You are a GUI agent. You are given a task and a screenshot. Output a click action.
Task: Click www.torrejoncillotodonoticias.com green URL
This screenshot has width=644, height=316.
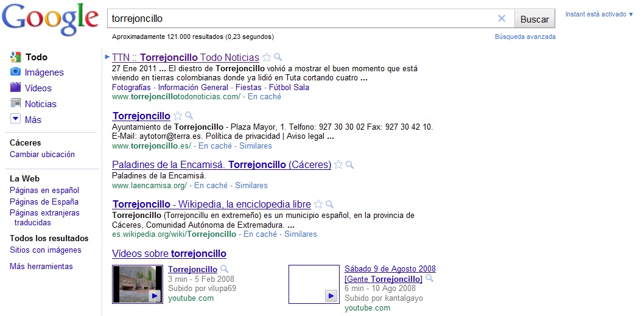(x=176, y=97)
